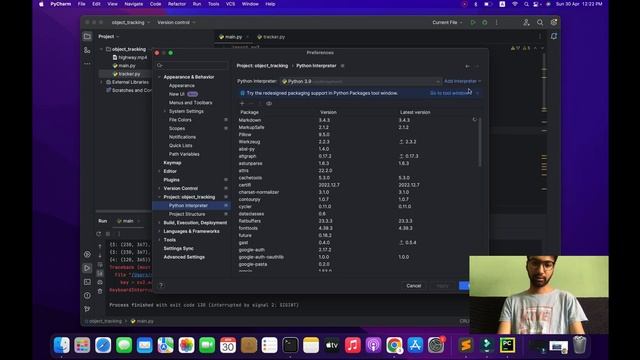The height and width of the screenshot is (360, 640).
Task: Start debugging with the bug icon
Action: pyautogui.click(x=484, y=22)
